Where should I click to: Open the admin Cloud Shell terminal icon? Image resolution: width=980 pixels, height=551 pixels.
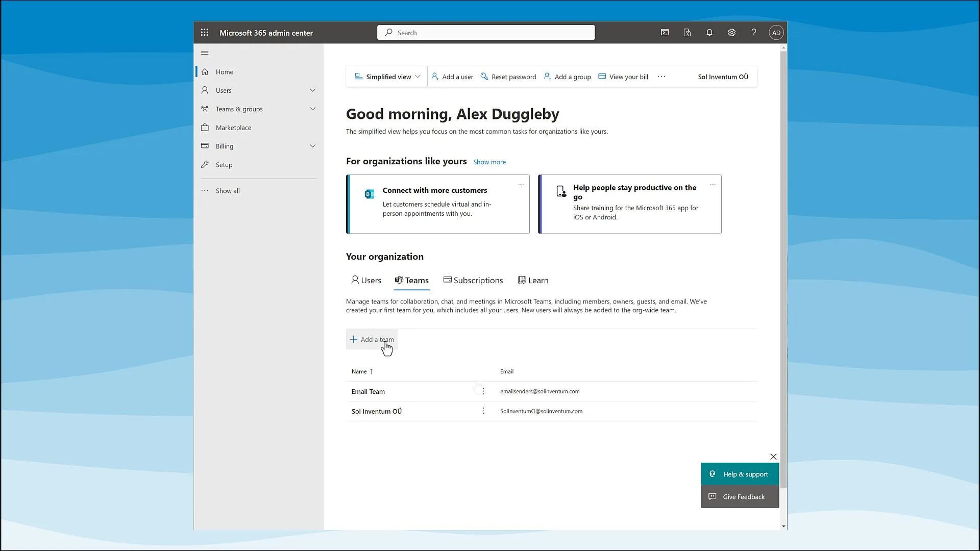click(664, 32)
